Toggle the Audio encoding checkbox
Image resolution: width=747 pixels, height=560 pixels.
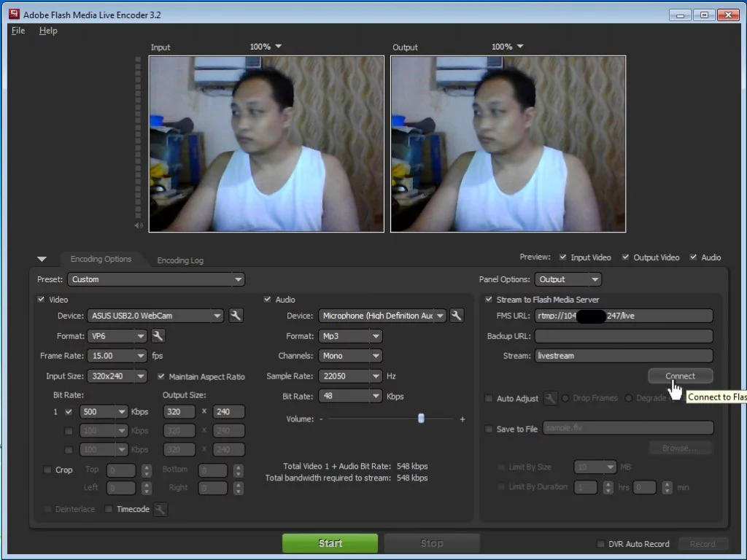[x=267, y=300]
